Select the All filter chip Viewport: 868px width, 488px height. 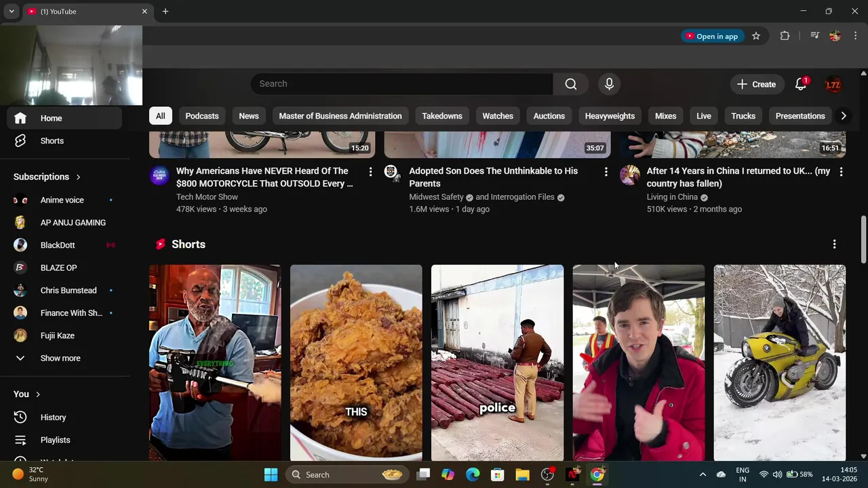pos(161,116)
